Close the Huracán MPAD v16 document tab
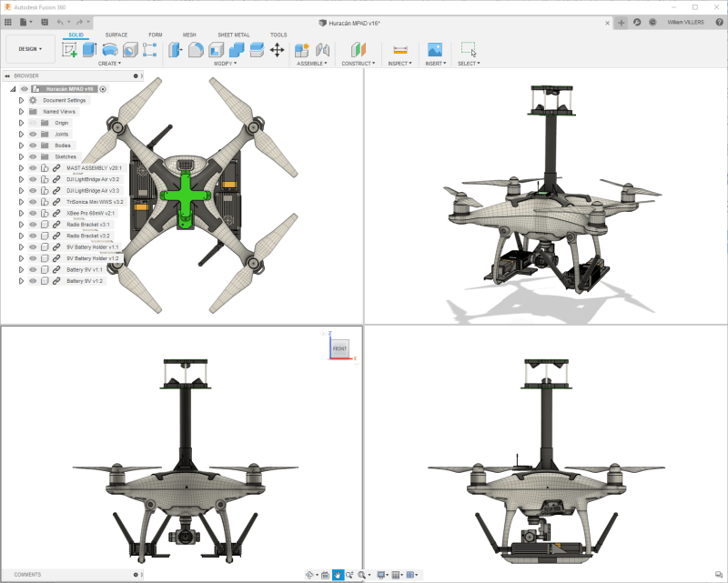Screen dimensions: 728x583 tap(607, 23)
